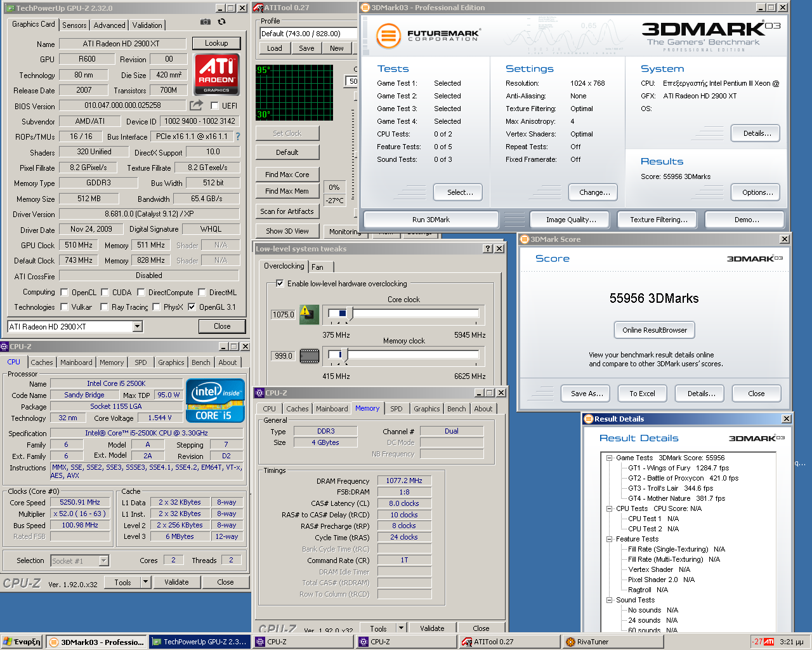
Task: Click the Validate button in the CPU tab window
Action: click(176, 582)
